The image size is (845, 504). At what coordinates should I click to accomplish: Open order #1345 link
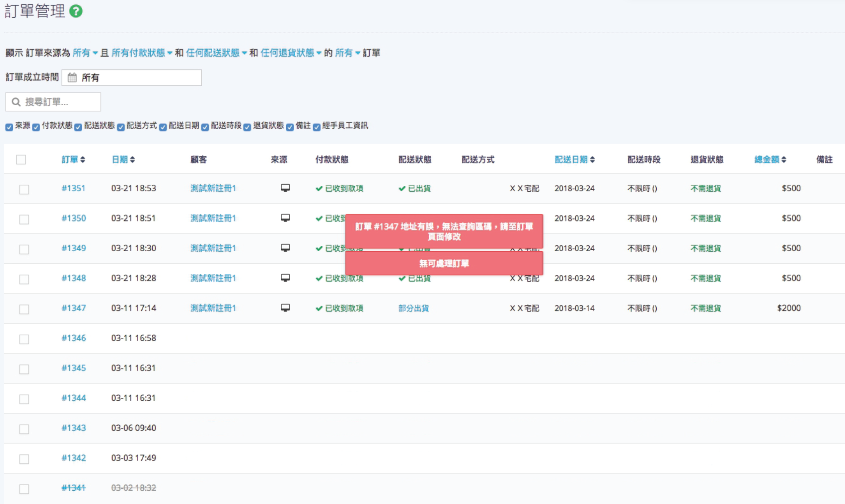click(74, 368)
